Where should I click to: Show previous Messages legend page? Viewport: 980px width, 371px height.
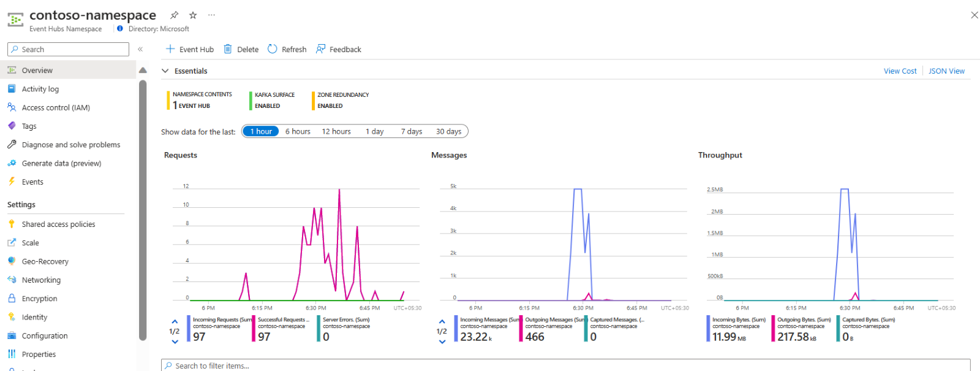pos(442,321)
